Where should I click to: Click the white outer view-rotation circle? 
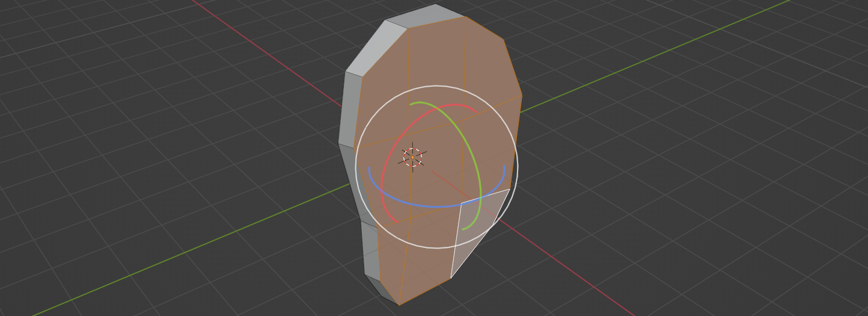tap(356, 167)
